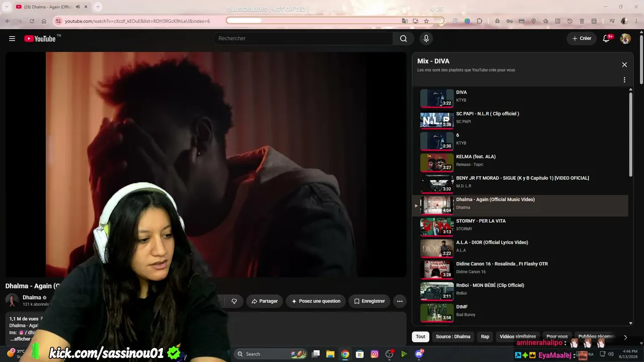Screen dimensions: 644x362
Task: Open the account avatar menu
Action: (625, 39)
